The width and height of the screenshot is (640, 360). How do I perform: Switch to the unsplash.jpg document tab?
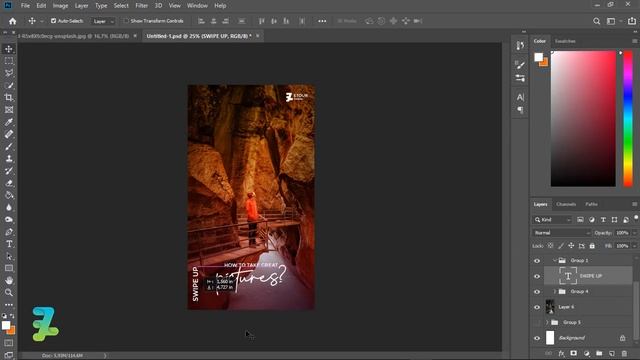click(73, 36)
